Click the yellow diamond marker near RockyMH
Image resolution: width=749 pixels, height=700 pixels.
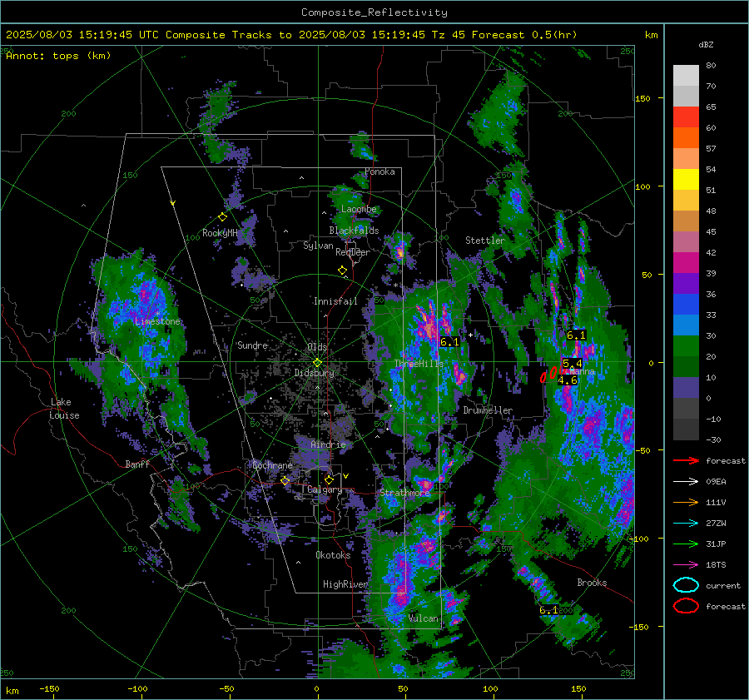click(222, 217)
